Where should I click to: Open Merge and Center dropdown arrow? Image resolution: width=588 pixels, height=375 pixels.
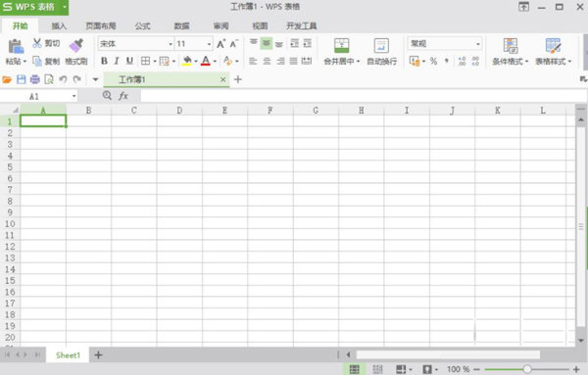pyautogui.click(x=358, y=62)
